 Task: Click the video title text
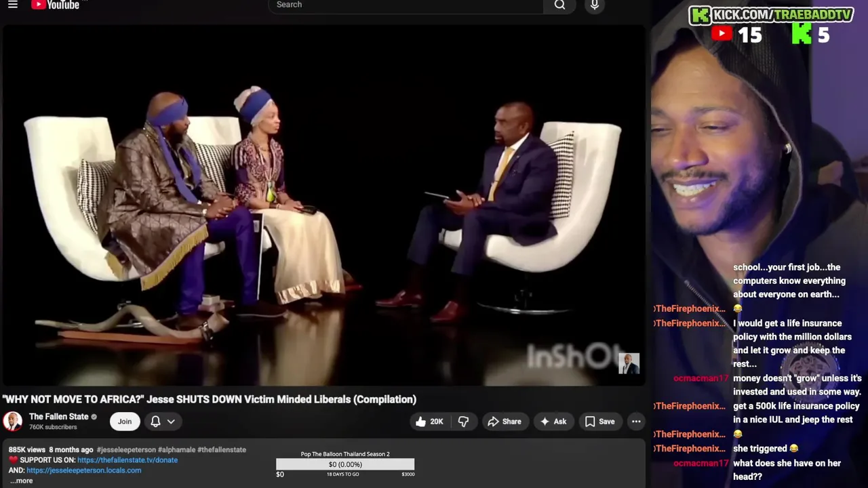click(210, 400)
